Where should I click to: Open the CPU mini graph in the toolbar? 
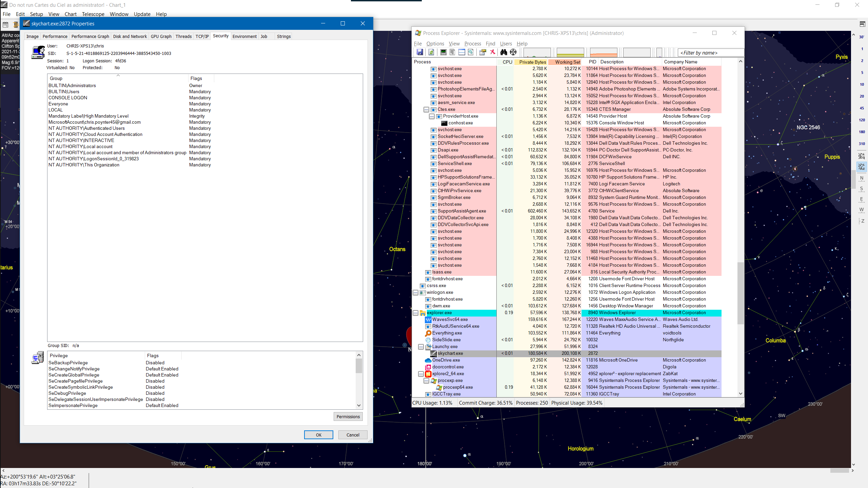pyautogui.click(x=537, y=53)
